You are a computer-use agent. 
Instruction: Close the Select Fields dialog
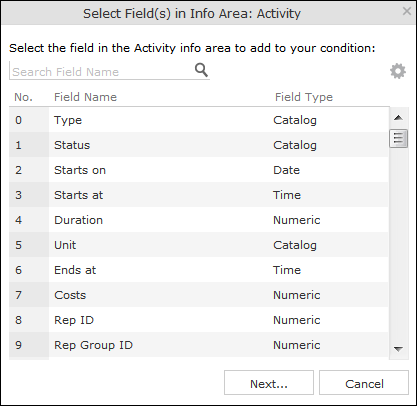[406, 11]
